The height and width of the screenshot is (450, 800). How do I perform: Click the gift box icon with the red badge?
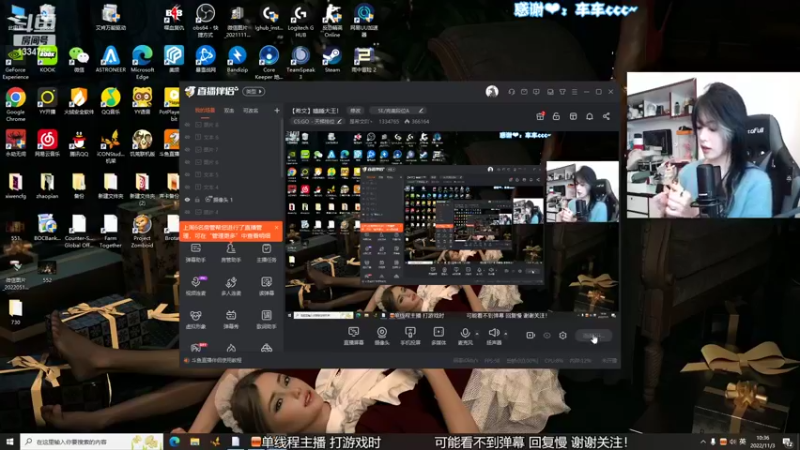540,116
